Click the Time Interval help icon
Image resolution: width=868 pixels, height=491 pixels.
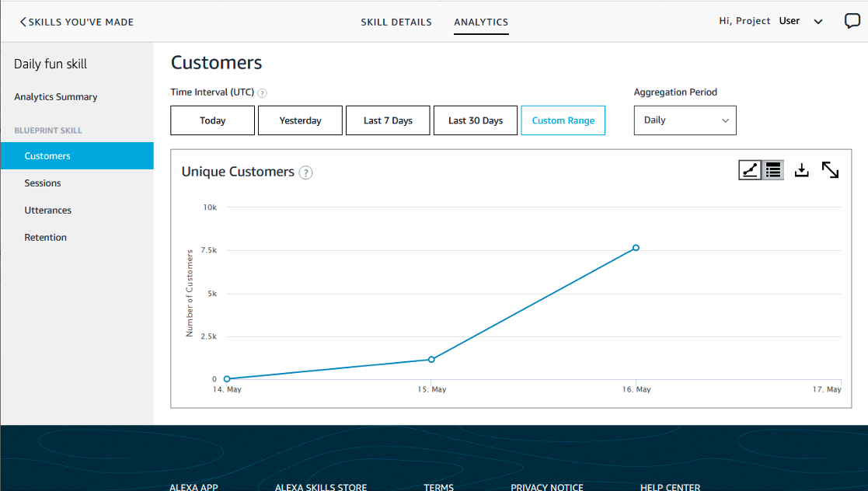click(x=262, y=92)
